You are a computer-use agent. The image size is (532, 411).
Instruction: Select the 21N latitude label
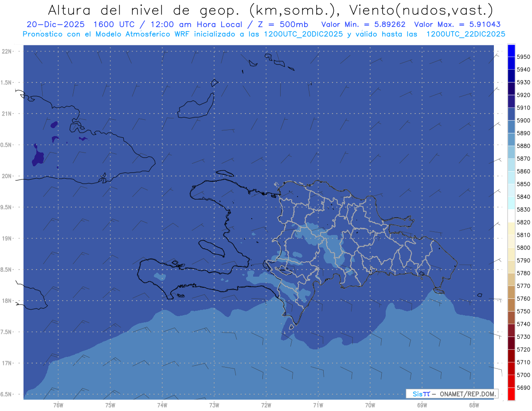coord(7,114)
